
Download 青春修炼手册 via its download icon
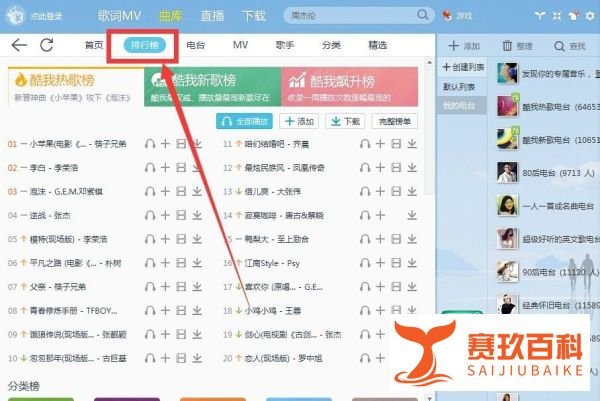197,310
